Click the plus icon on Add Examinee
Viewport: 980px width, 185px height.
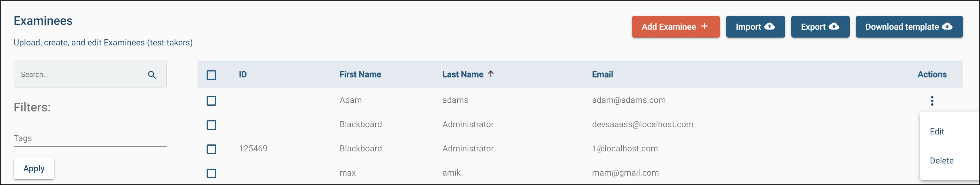(x=704, y=26)
